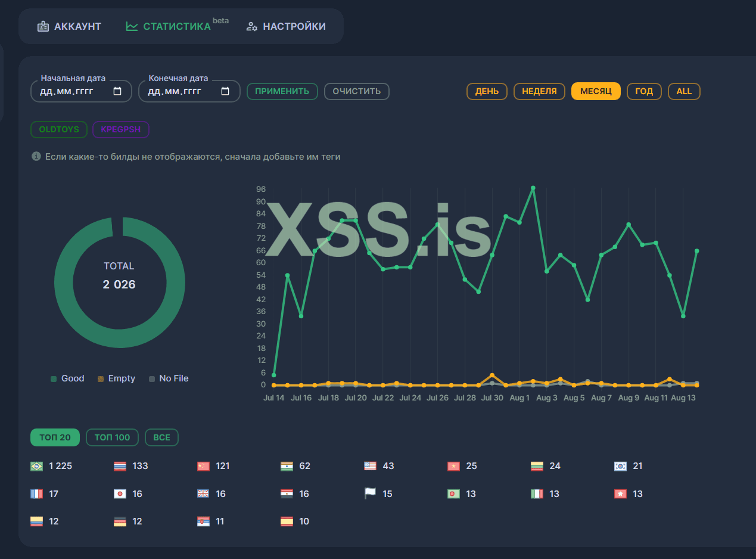This screenshot has width=756, height=559.
Task: Open calendar picker in Конечная дата field
Action: (x=225, y=91)
